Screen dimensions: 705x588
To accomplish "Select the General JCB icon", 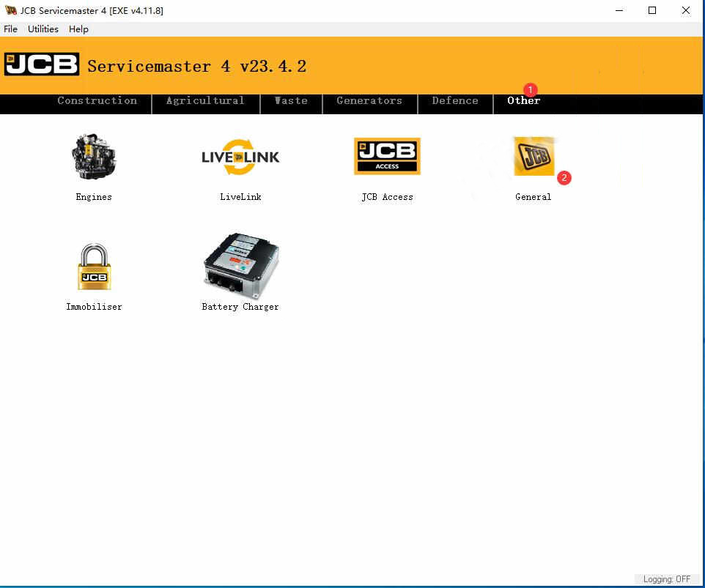I will pos(534,156).
